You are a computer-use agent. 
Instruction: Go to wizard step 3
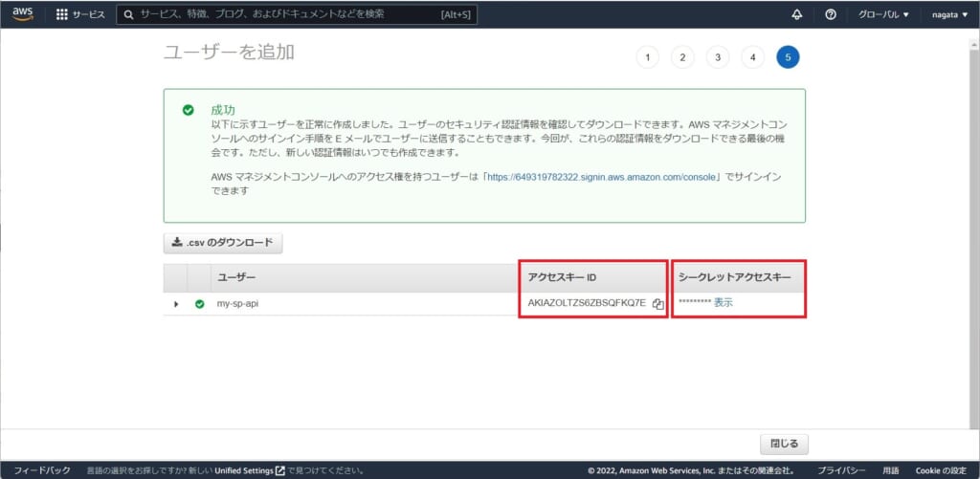coord(718,57)
